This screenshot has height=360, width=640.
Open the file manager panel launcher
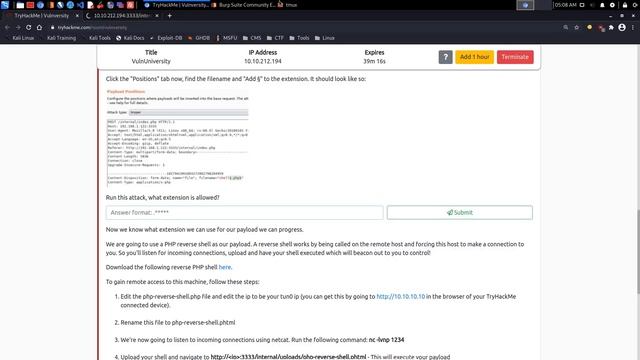coord(20,5)
